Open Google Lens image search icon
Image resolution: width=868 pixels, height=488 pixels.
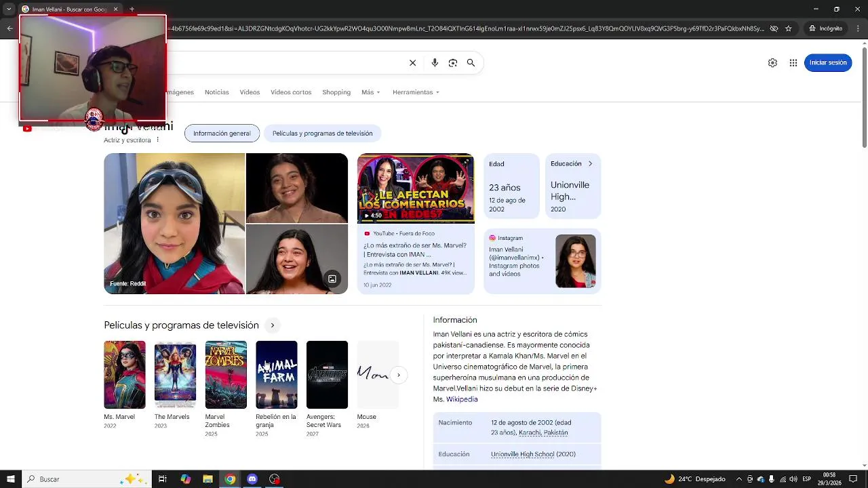[453, 63]
